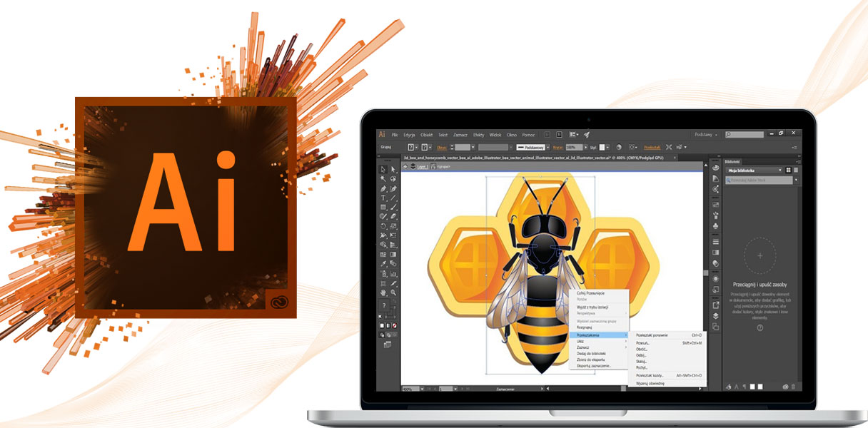Select the Hand tool
The width and height of the screenshot is (868, 428).
[383, 292]
